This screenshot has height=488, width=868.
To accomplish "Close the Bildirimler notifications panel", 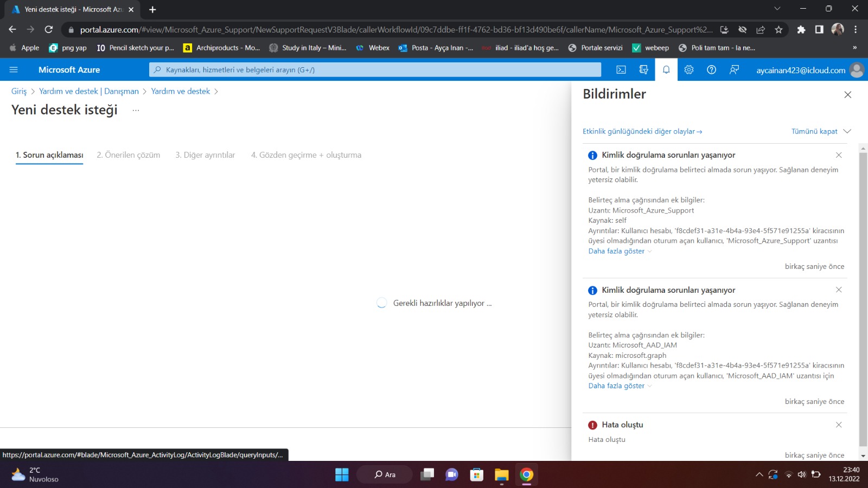I will point(848,95).
